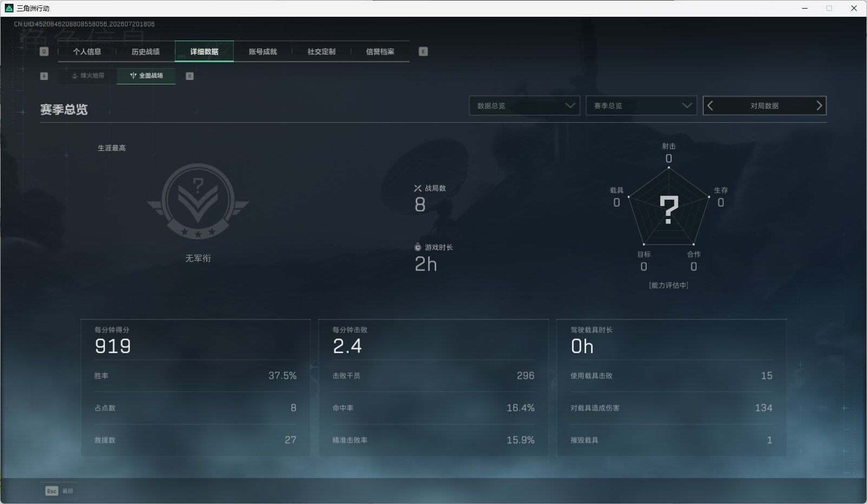Switch to the 历史战绩 tab
The image size is (867, 504).
tap(146, 51)
